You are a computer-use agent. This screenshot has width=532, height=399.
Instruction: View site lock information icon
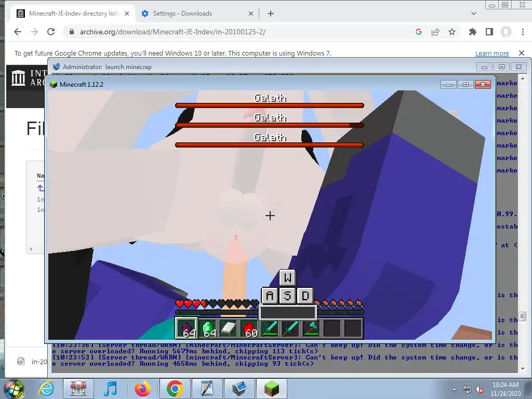[x=71, y=32]
